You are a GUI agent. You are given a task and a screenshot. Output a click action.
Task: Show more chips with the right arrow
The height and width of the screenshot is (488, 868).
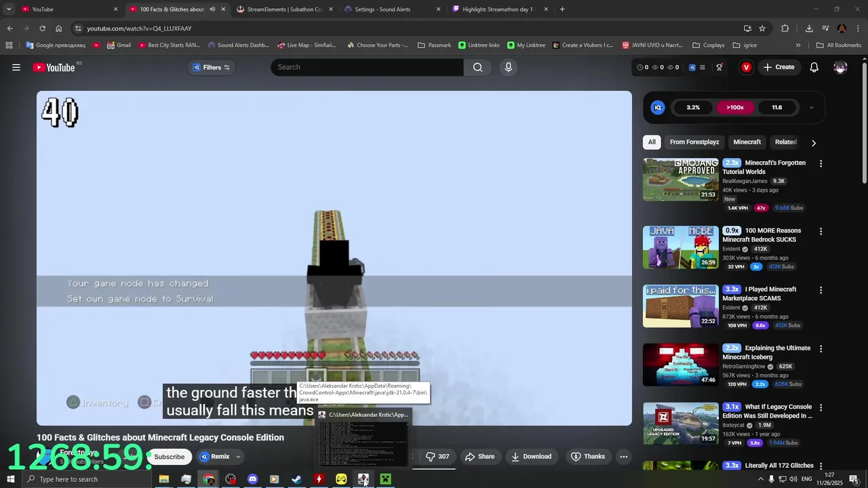tap(814, 142)
